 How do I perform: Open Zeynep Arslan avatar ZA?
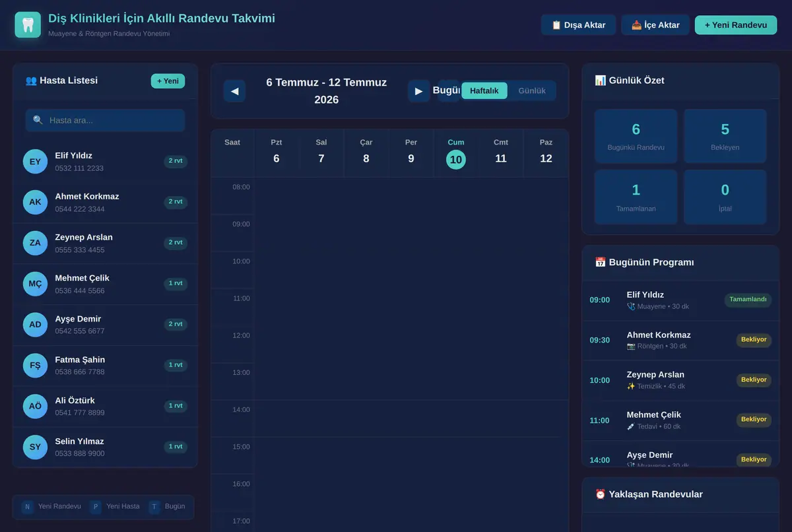point(35,243)
